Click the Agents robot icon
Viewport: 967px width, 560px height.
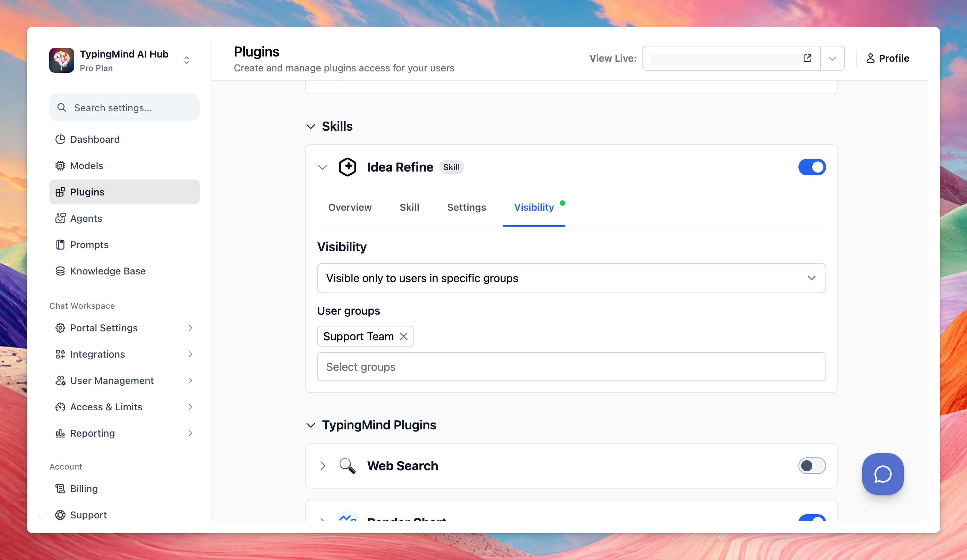[60, 218]
